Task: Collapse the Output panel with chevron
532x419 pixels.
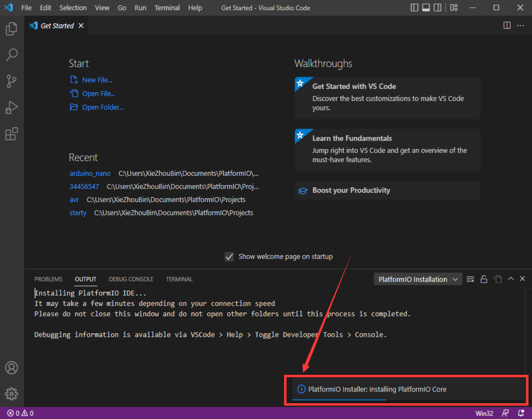Action: [511, 279]
